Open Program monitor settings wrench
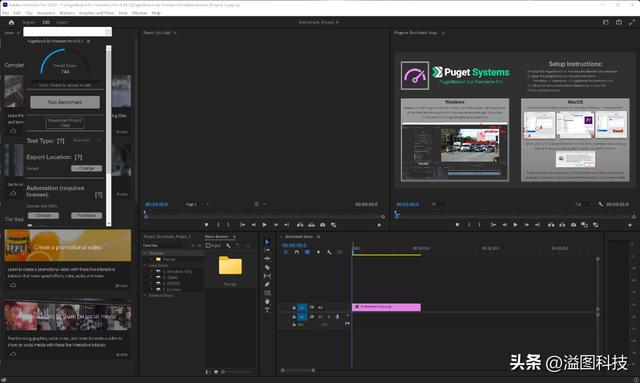 pos(600,204)
